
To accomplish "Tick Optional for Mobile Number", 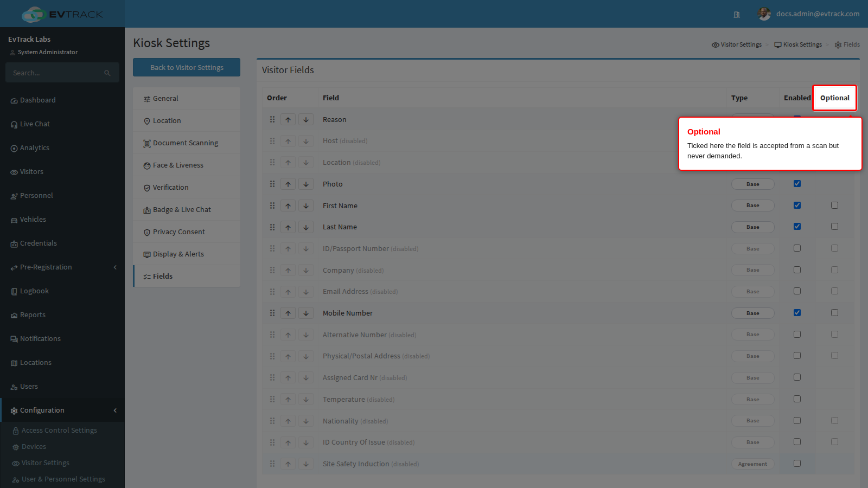I will [x=834, y=313].
